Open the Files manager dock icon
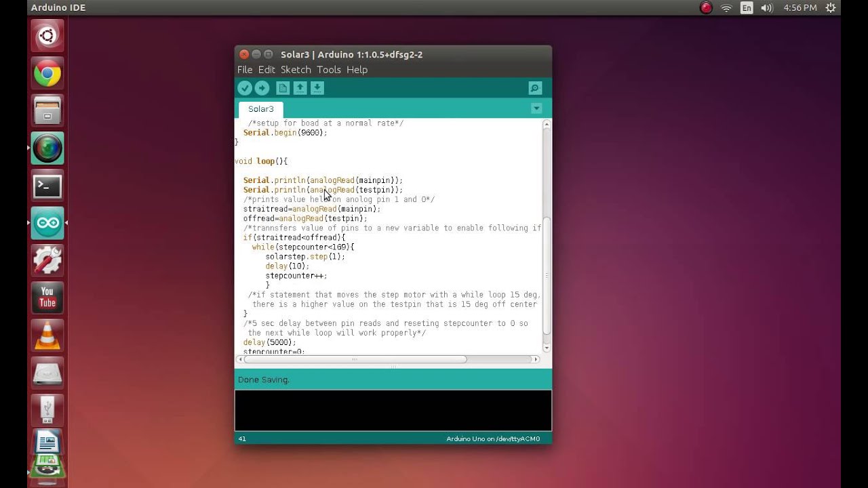 (47, 111)
